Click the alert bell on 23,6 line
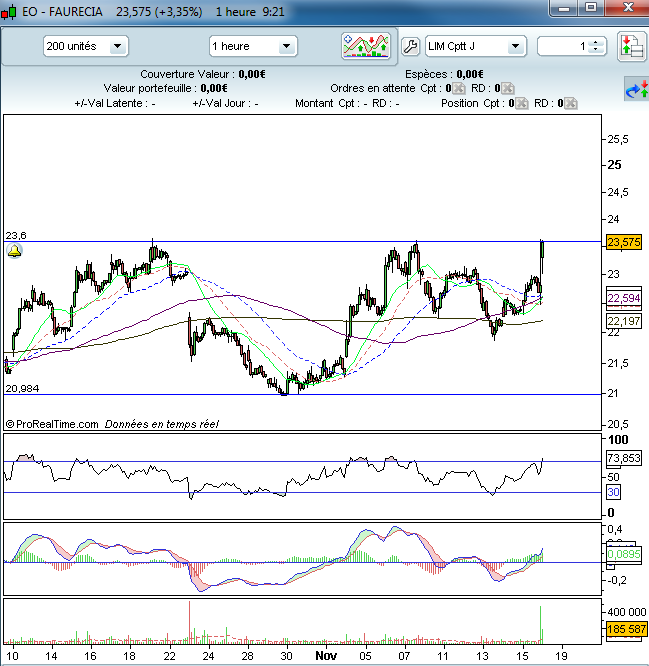Viewport: 649px width, 666px height. tap(14, 252)
